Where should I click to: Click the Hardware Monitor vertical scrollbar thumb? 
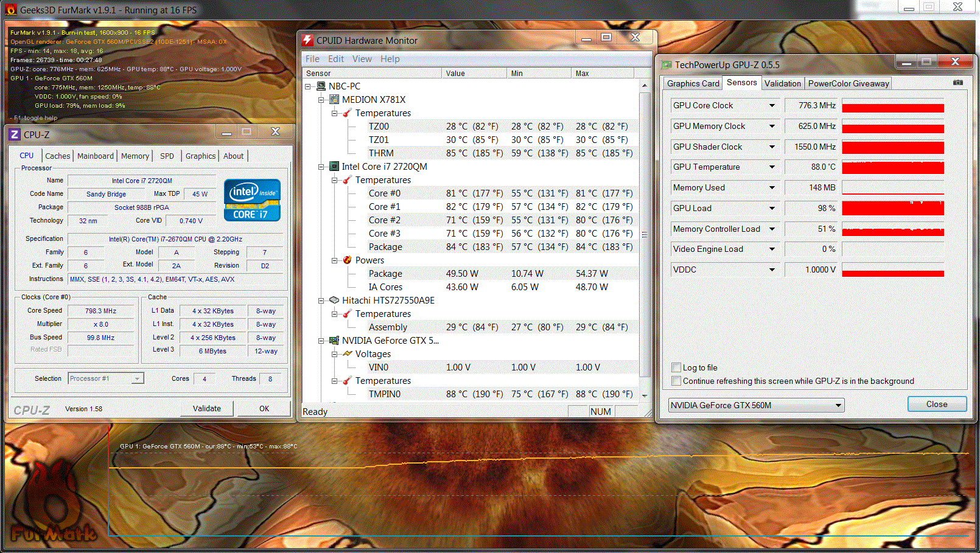(x=645, y=235)
